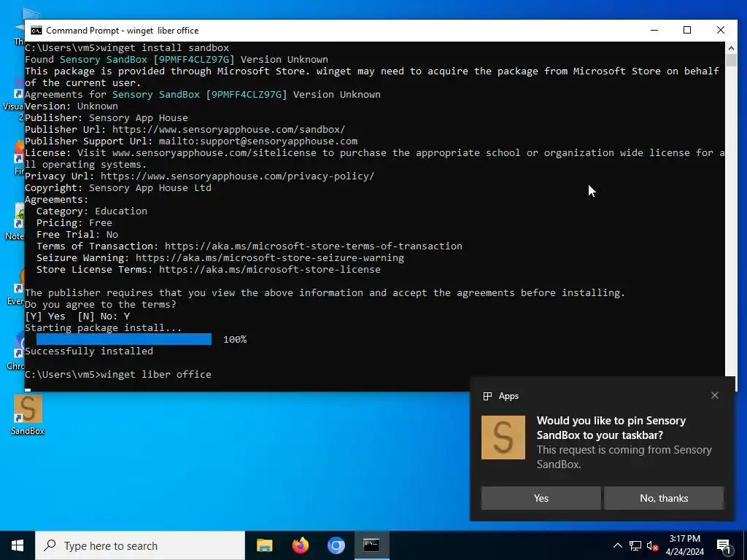Image resolution: width=747 pixels, height=560 pixels.
Task: Launch Firefox from the taskbar
Action: 300,545
